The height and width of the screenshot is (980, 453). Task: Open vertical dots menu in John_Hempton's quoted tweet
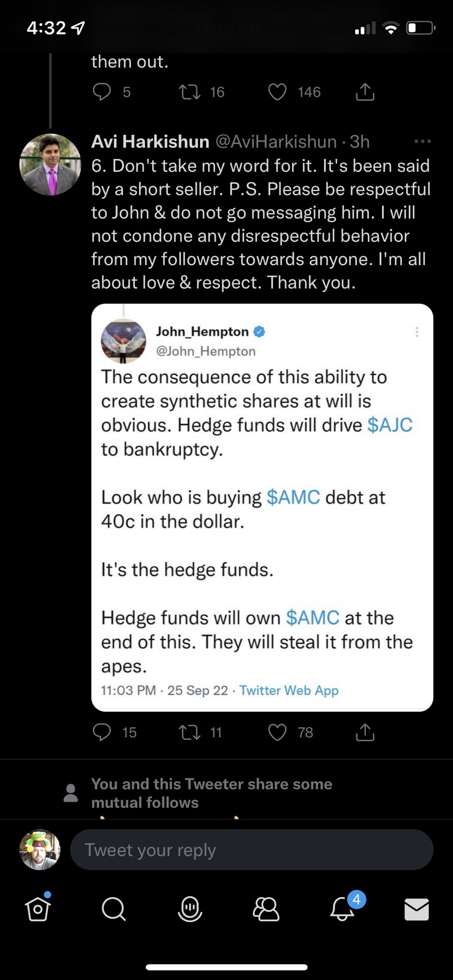[417, 332]
